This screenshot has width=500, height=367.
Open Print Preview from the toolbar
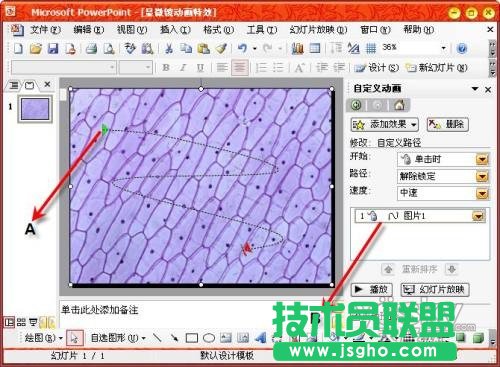[x=109, y=49]
